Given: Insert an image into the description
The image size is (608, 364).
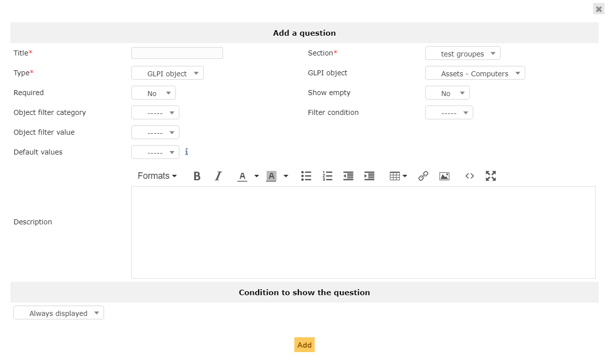Looking at the screenshot, I should pos(444,176).
